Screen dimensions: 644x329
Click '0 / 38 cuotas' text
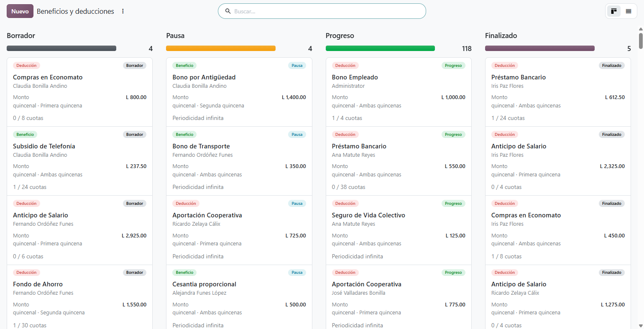(349, 187)
